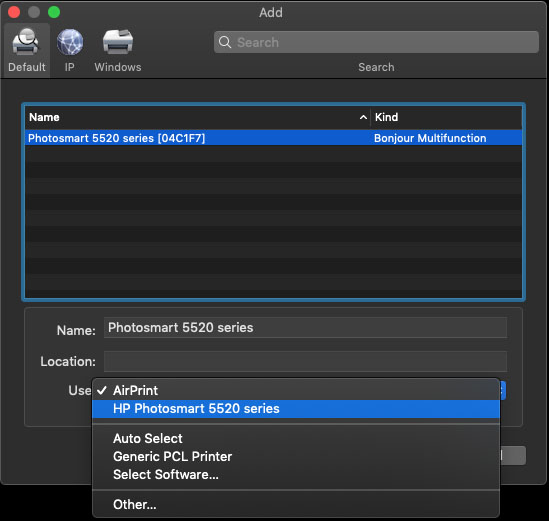Viewport: 549px width, 521px height.
Task: Click the Use popup arrows at right edge
Action: click(503, 390)
